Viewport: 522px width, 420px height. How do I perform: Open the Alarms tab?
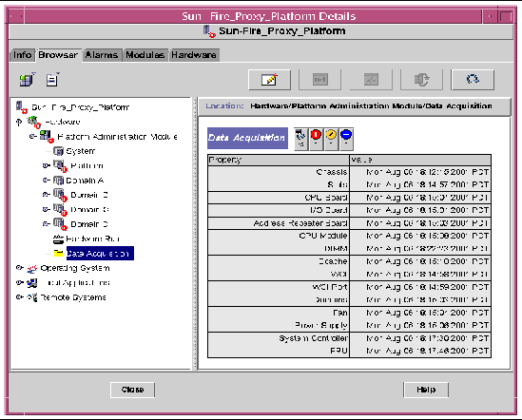102,55
